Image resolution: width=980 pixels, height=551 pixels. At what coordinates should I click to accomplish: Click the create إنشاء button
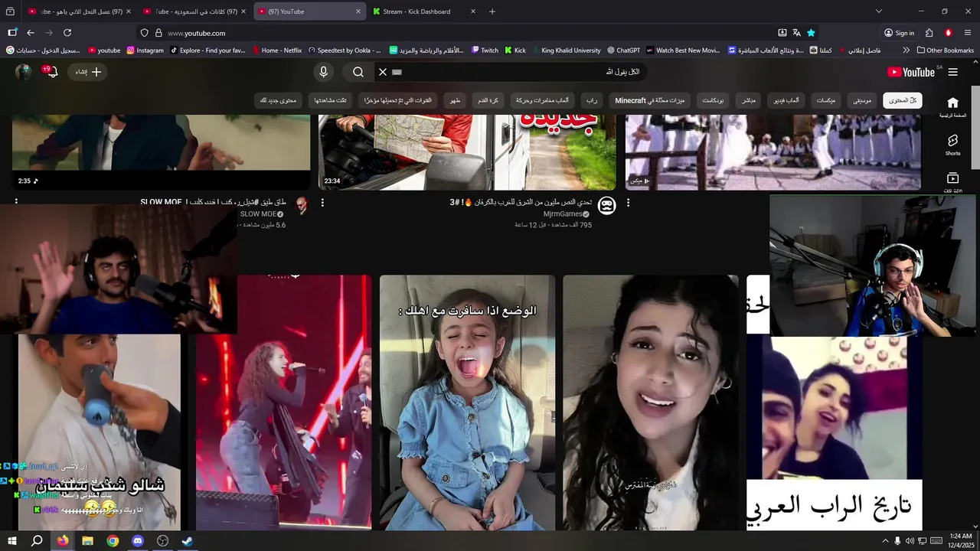(88, 72)
